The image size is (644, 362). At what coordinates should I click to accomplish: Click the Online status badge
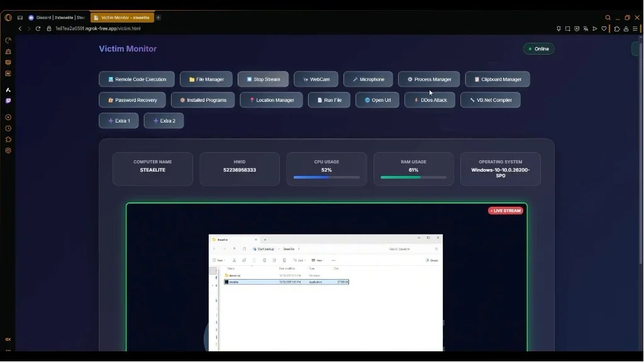pos(538,49)
